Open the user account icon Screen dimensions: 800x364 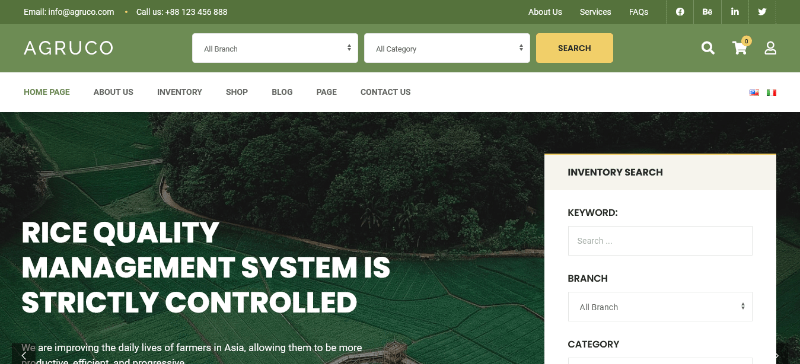(x=770, y=48)
